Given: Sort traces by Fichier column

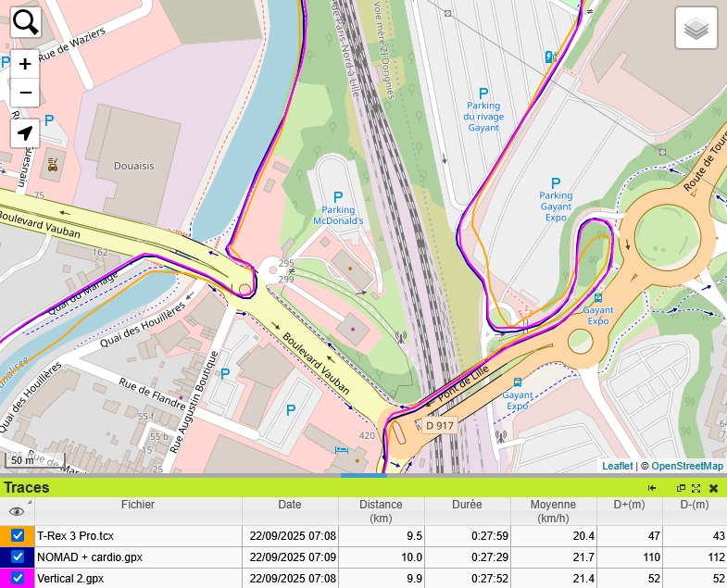Looking at the screenshot, I should 138,506.
